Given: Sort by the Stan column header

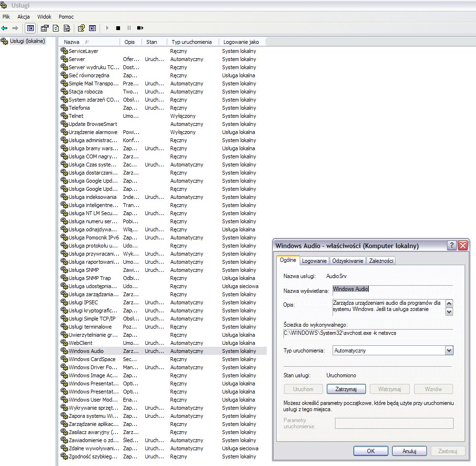Looking at the screenshot, I should [154, 42].
